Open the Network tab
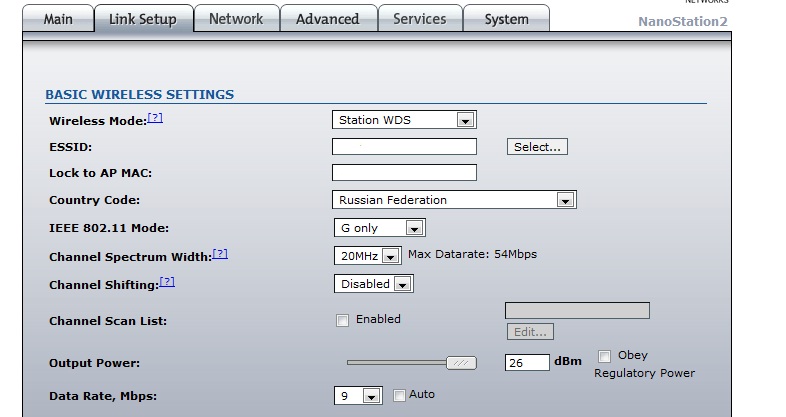Image resolution: width=786 pixels, height=417 pixels. pos(236,19)
